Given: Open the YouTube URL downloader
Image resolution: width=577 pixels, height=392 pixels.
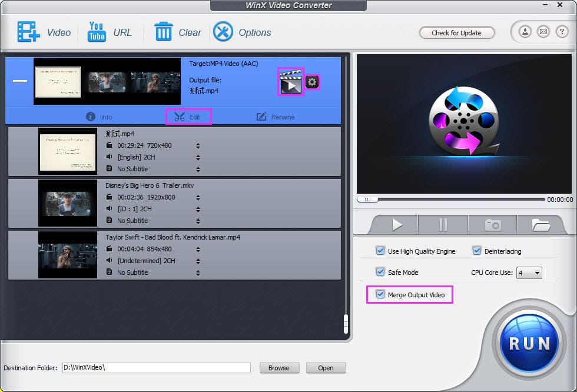Looking at the screenshot, I should coord(97,32).
